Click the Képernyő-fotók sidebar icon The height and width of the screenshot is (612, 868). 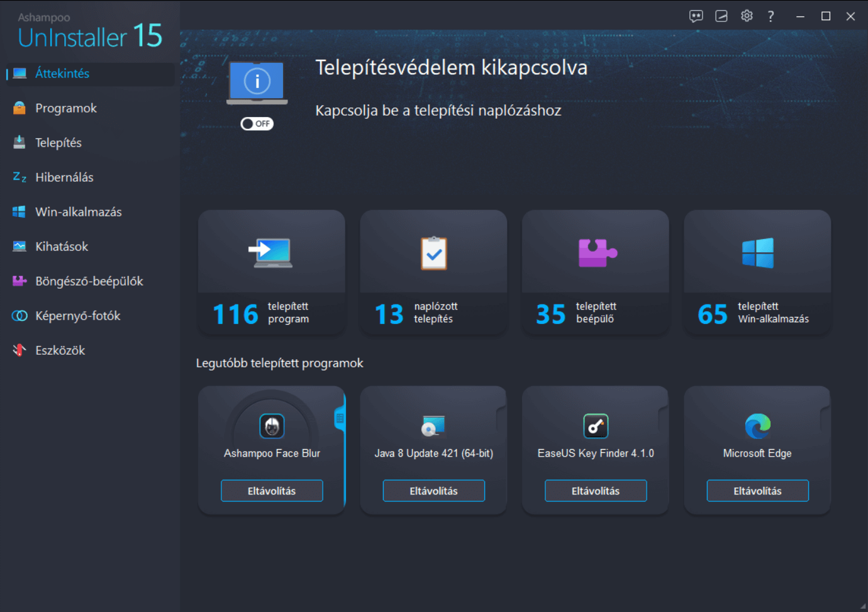pos(19,316)
